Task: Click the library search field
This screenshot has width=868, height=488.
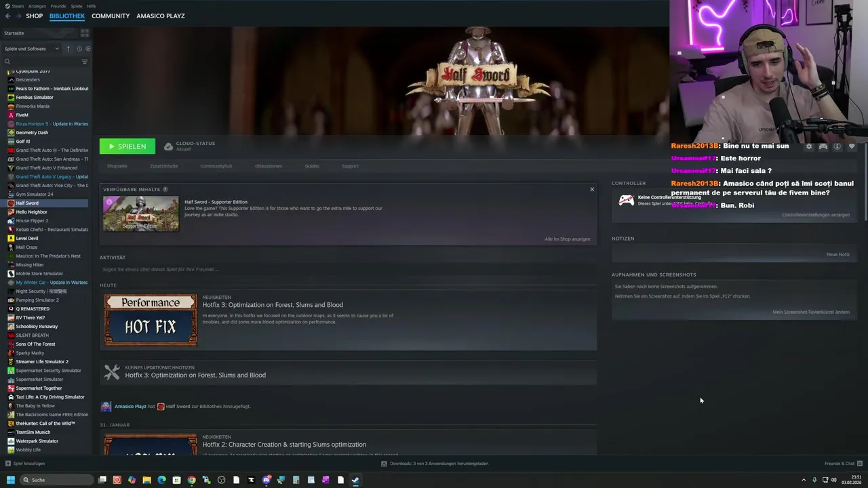Action: (41, 62)
